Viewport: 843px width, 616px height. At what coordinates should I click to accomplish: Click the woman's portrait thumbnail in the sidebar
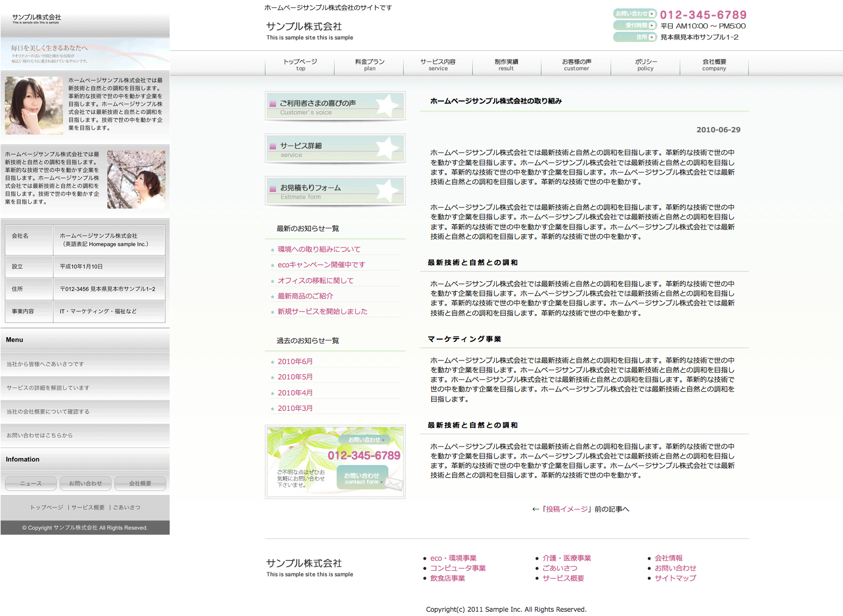[x=34, y=105]
